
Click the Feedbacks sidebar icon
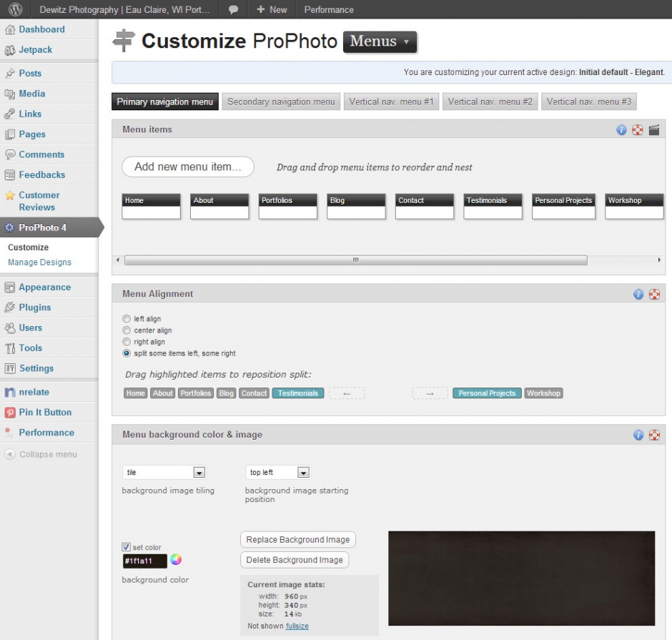pyautogui.click(x=10, y=175)
